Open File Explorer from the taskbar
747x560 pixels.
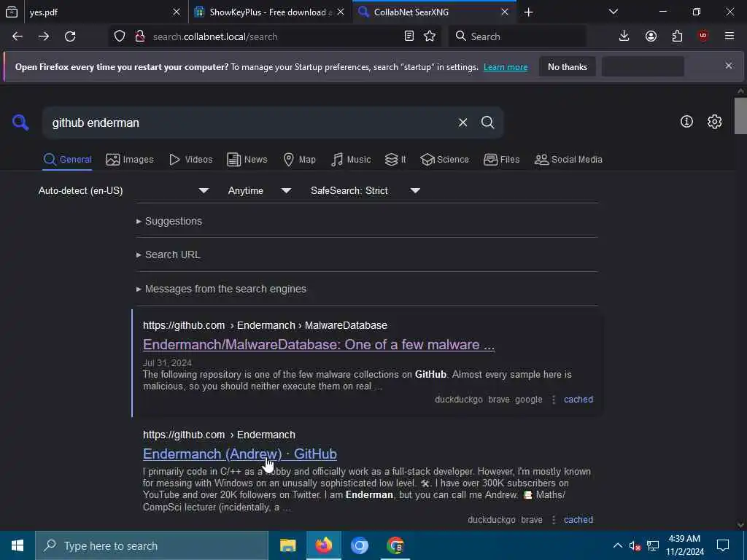pyautogui.click(x=287, y=545)
